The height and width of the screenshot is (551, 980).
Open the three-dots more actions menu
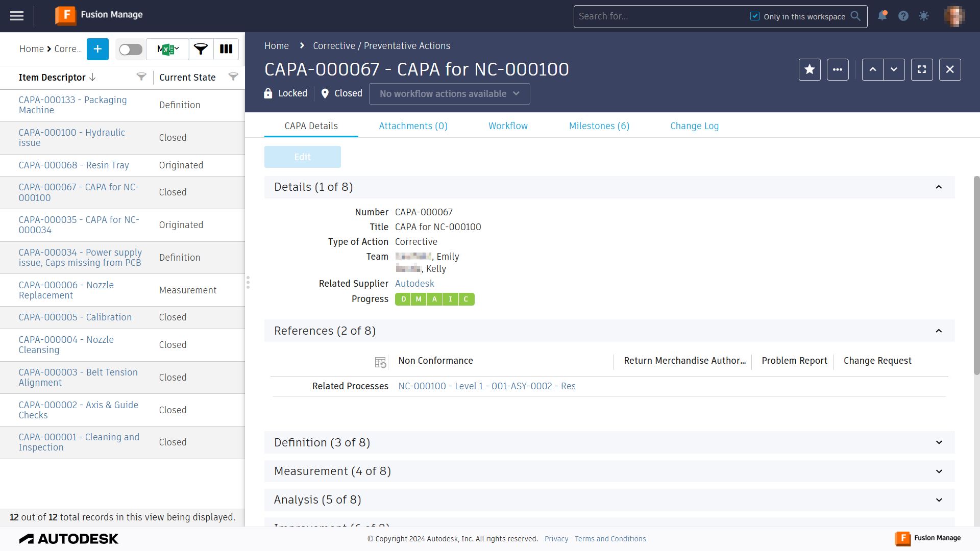(838, 69)
